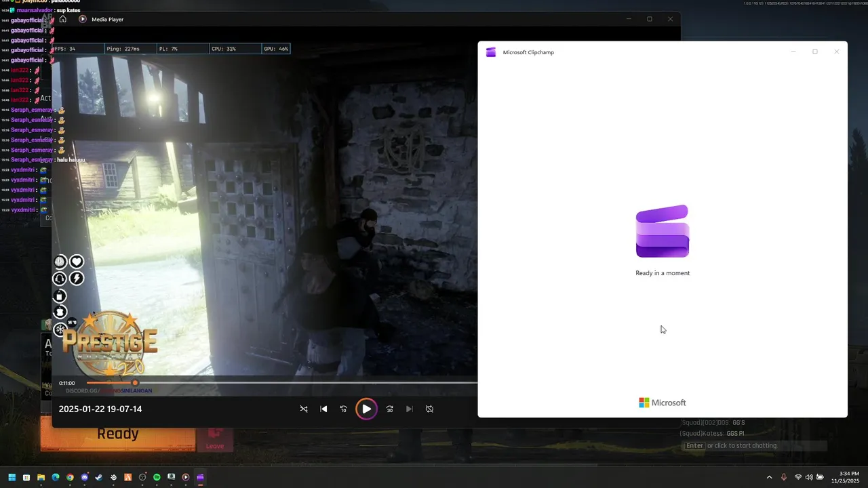Click the Leave button in the game

(x=215, y=438)
